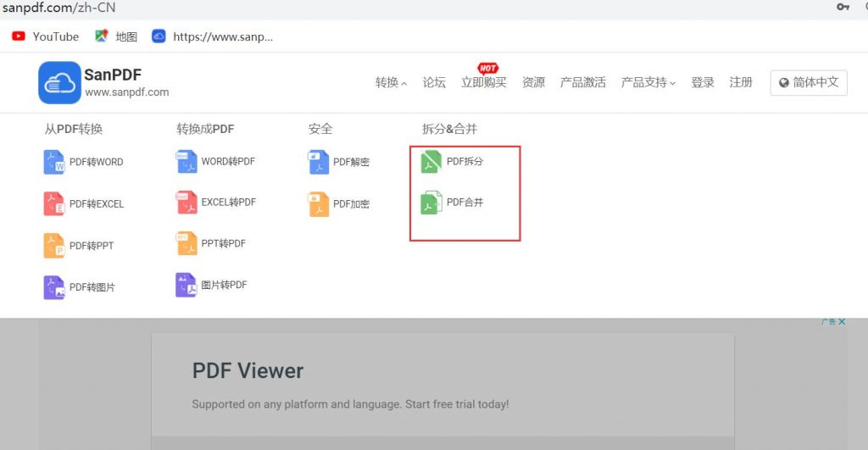This screenshot has height=450, width=868.
Task: Open the 论坛 nav item
Action: pyautogui.click(x=434, y=82)
